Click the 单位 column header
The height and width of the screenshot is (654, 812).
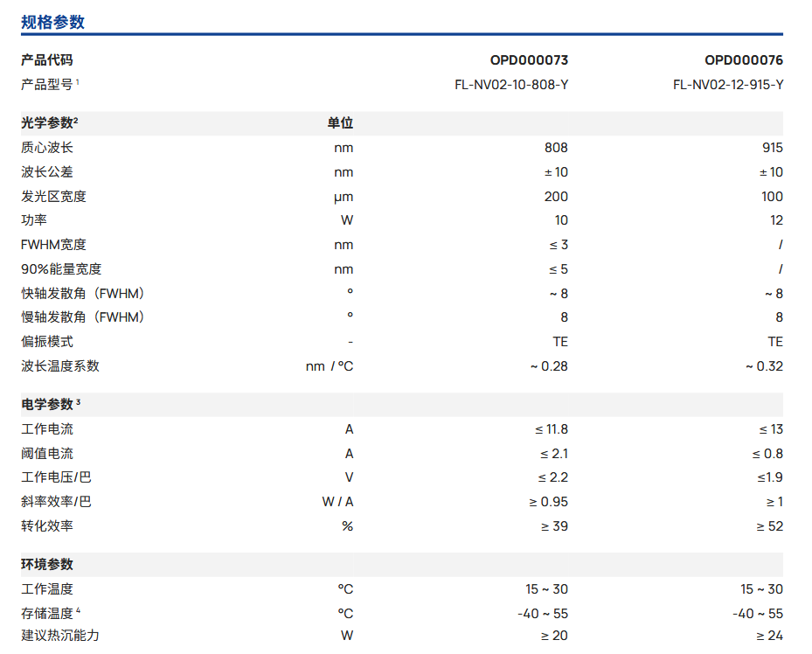point(340,123)
